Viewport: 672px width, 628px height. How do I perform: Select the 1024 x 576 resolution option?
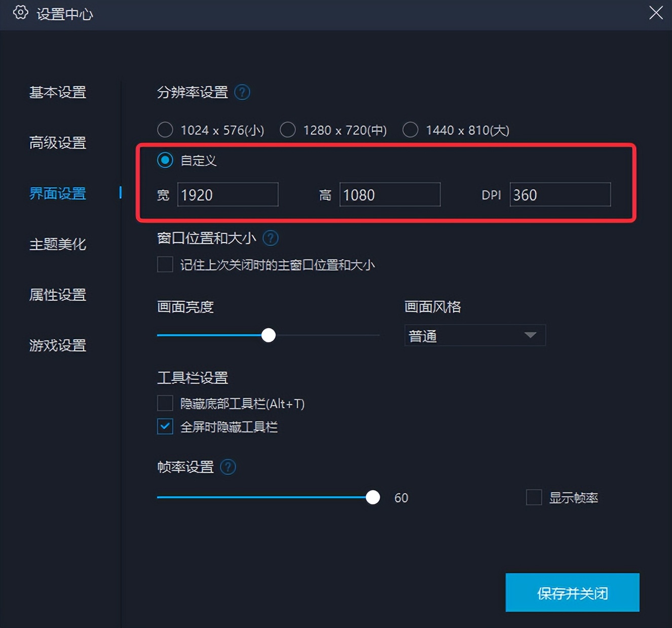165,130
